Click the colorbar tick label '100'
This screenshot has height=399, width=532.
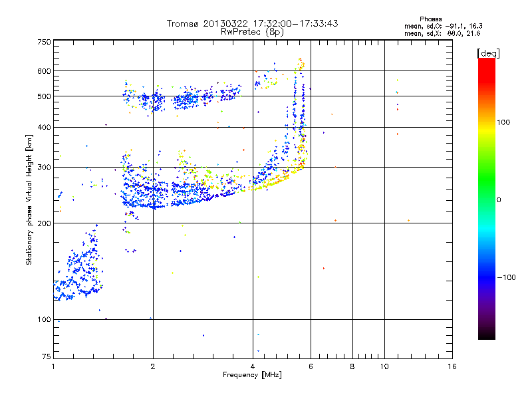[503, 122]
